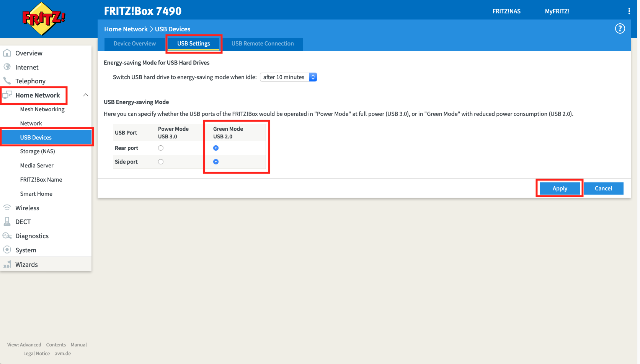Switch to USB Remote Connection tab
The image size is (640, 364).
pyautogui.click(x=263, y=44)
